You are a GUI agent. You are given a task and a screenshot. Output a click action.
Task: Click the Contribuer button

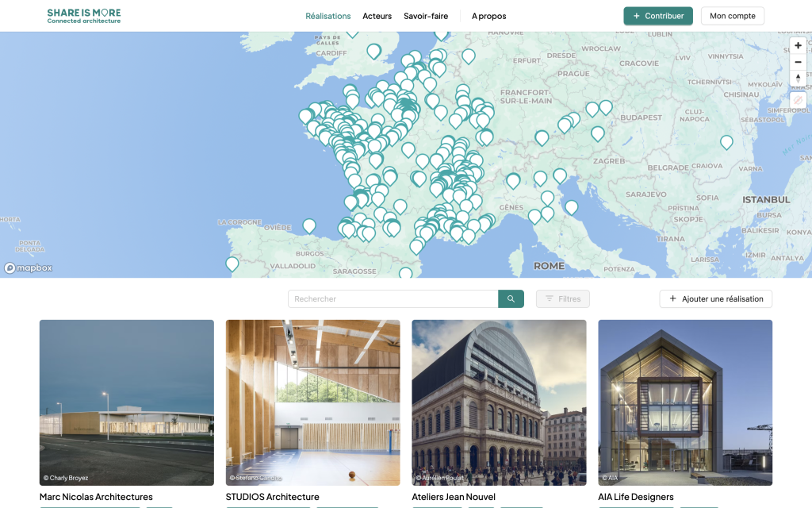[x=657, y=16]
